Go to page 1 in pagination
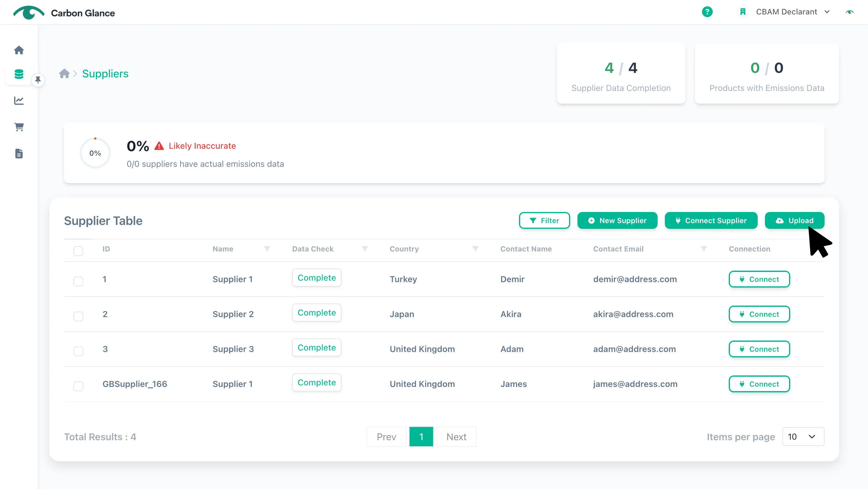This screenshot has width=868, height=489. pos(421,437)
